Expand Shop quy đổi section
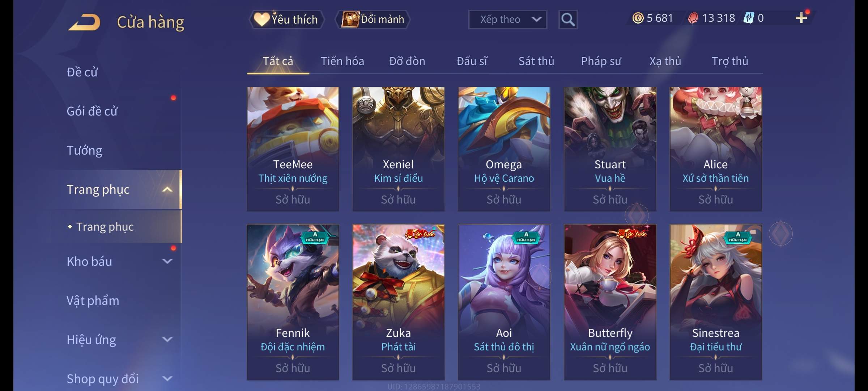 click(x=167, y=378)
